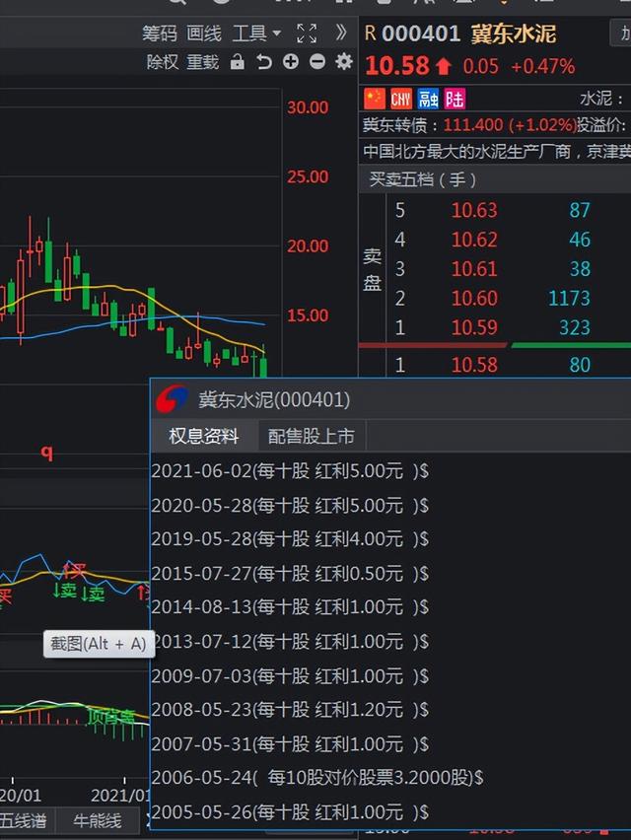Click the 2006-05-24 share consideration record

(317, 777)
